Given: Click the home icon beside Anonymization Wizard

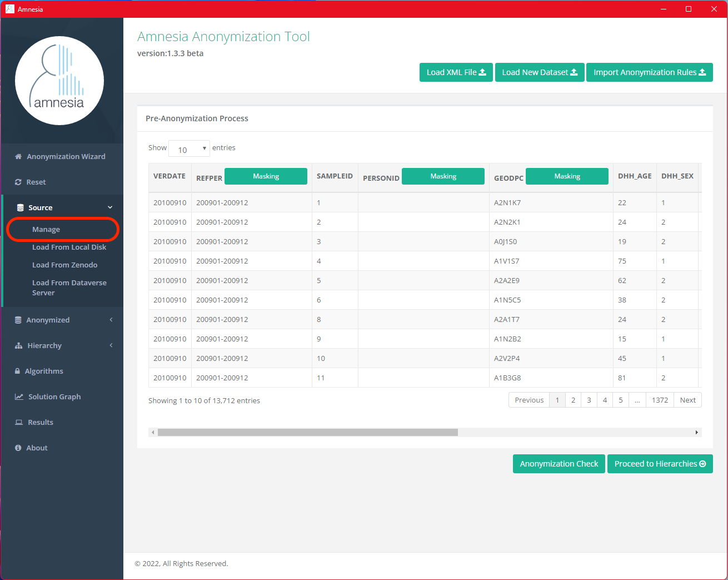Looking at the screenshot, I should [x=18, y=156].
